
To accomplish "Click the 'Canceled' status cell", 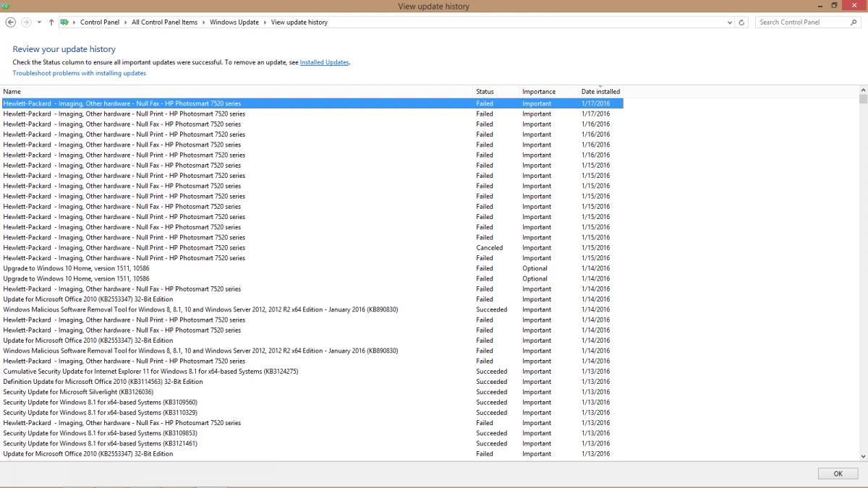I will tap(489, 248).
